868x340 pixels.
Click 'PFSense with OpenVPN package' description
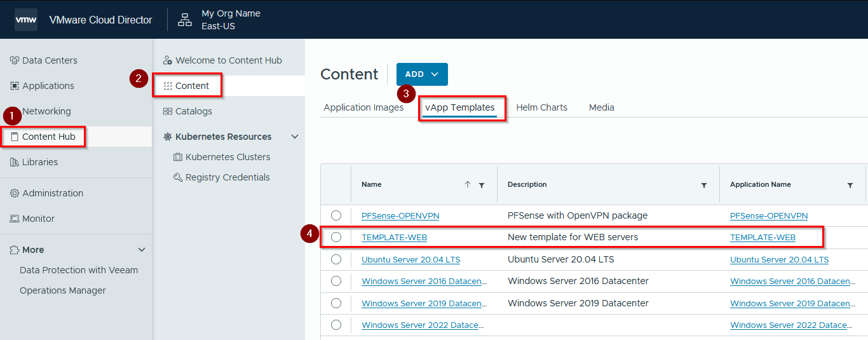click(578, 215)
